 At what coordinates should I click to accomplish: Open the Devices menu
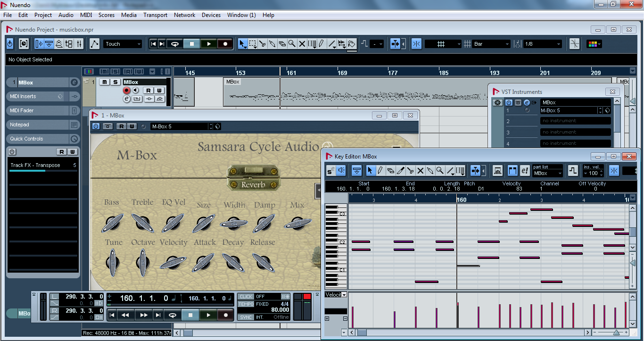tap(211, 15)
